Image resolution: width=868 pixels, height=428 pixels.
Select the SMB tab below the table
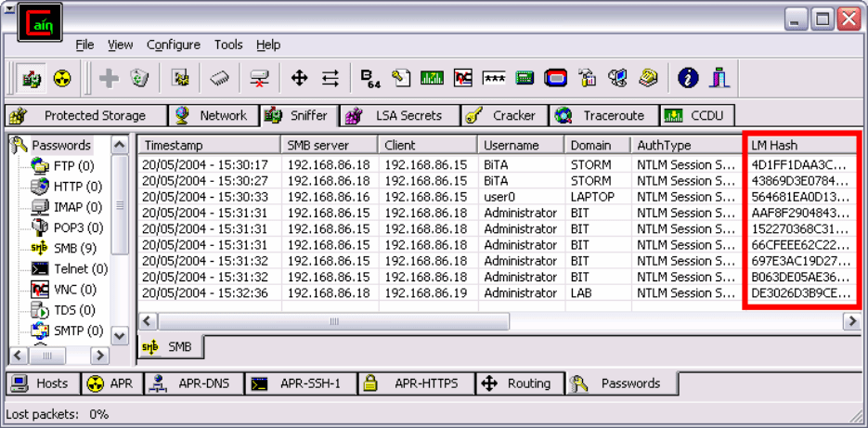171,346
